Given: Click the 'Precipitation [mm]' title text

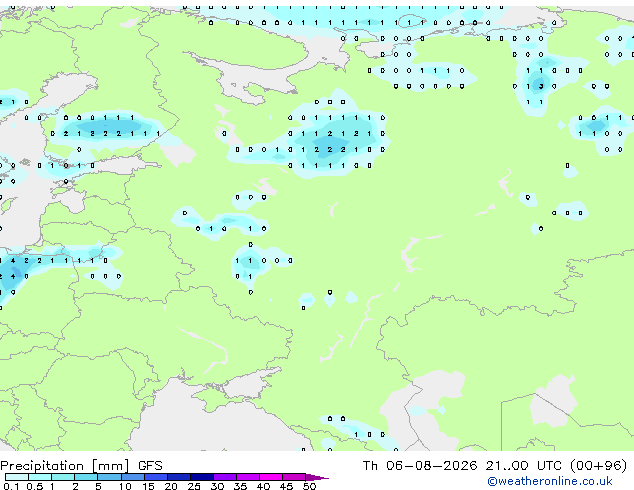Looking at the screenshot, I should point(65,466).
